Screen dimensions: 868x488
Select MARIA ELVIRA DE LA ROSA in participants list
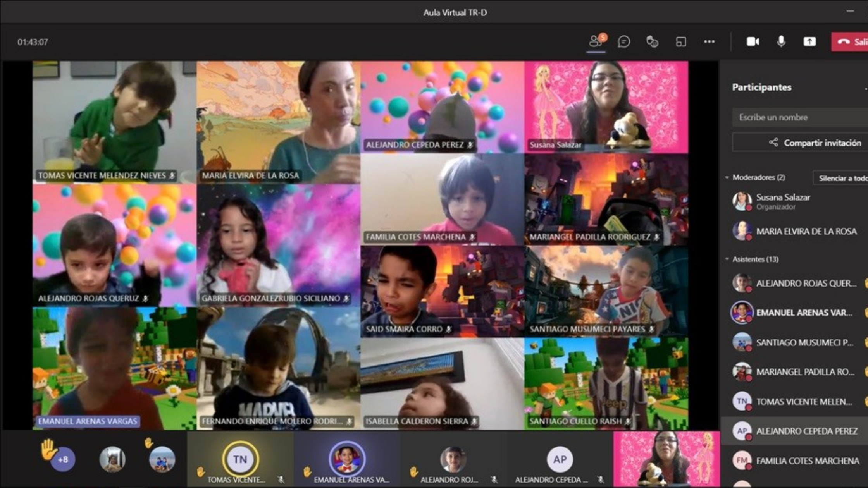[x=794, y=231]
